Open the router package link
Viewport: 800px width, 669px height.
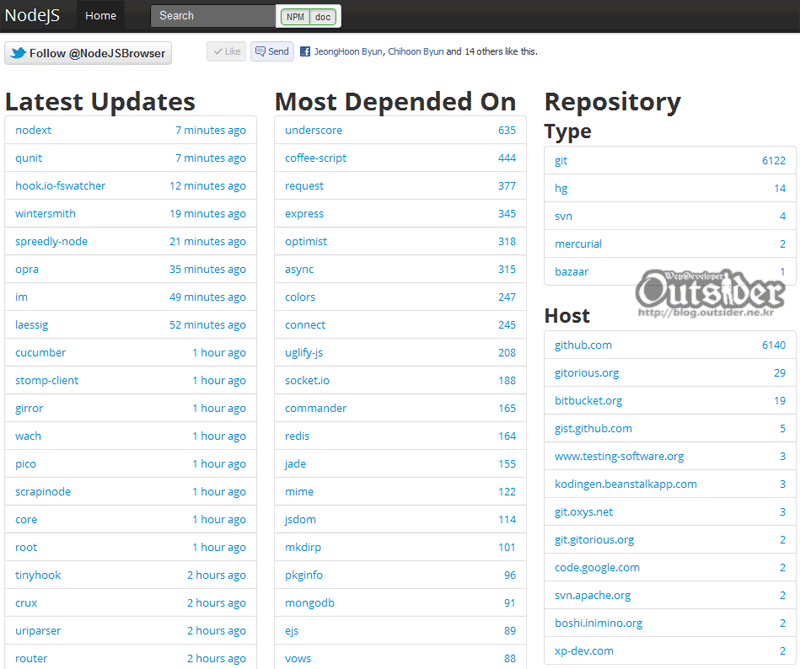pyautogui.click(x=31, y=659)
